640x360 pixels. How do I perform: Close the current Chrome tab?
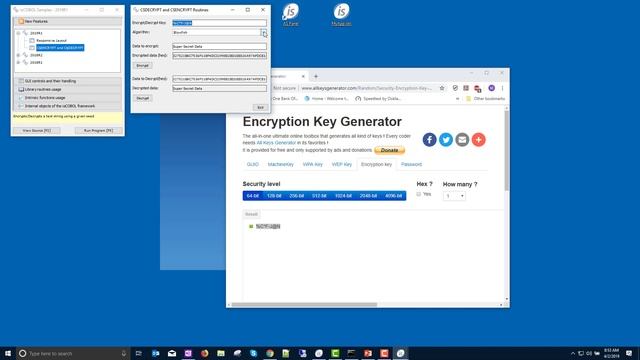(x=303, y=76)
